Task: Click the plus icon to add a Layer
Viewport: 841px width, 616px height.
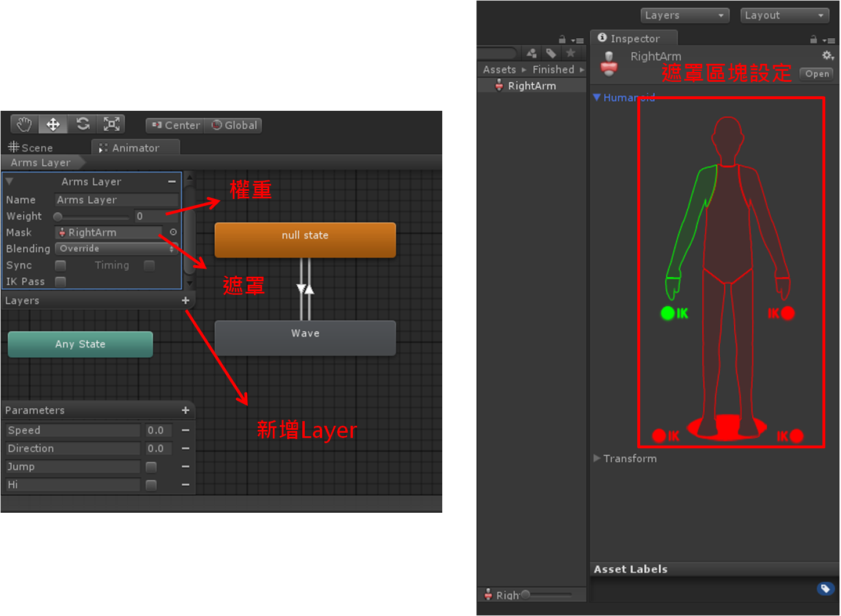Action: pos(185,300)
